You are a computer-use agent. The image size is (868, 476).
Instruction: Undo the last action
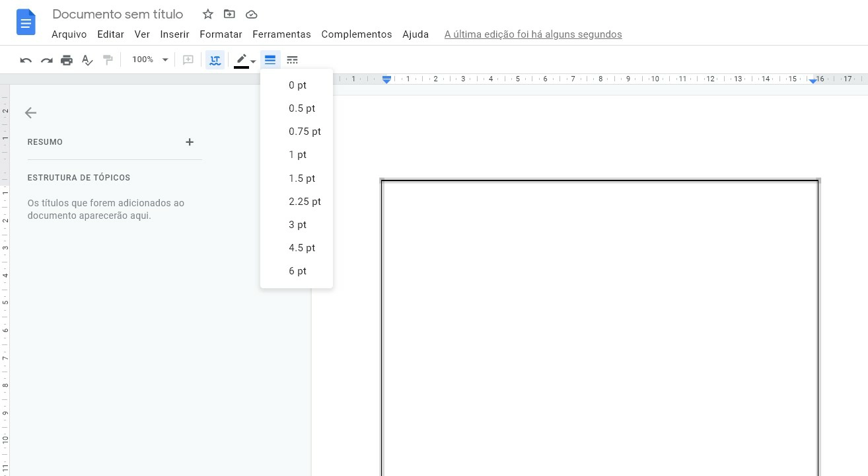pos(26,60)
